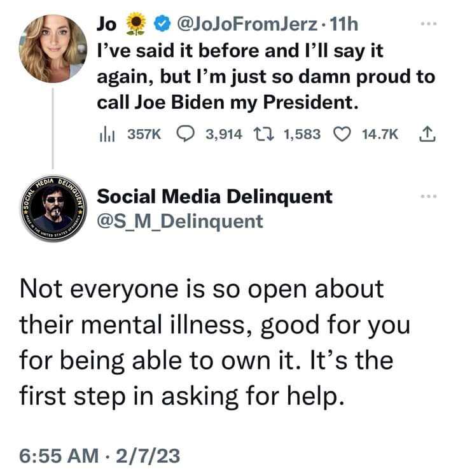Open Jo's tweet text about Joe Biden
Viewport: 458px width, 476px height.
(x=265, y=76)
